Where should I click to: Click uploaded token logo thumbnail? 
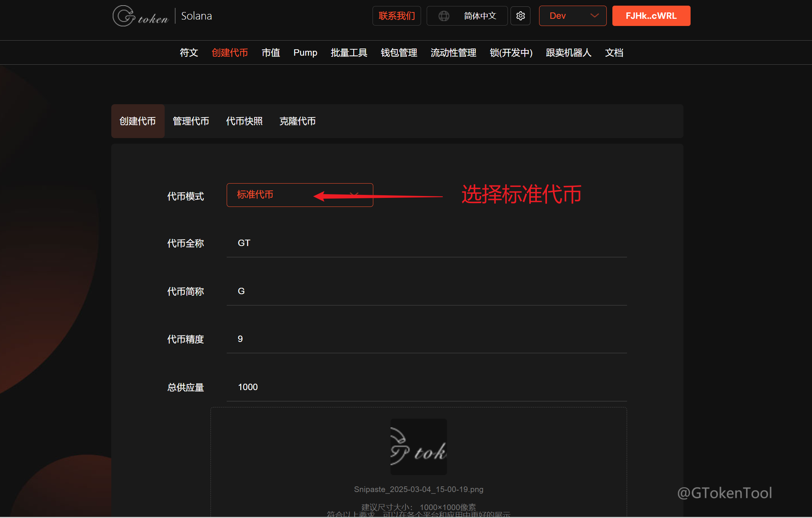418,447
